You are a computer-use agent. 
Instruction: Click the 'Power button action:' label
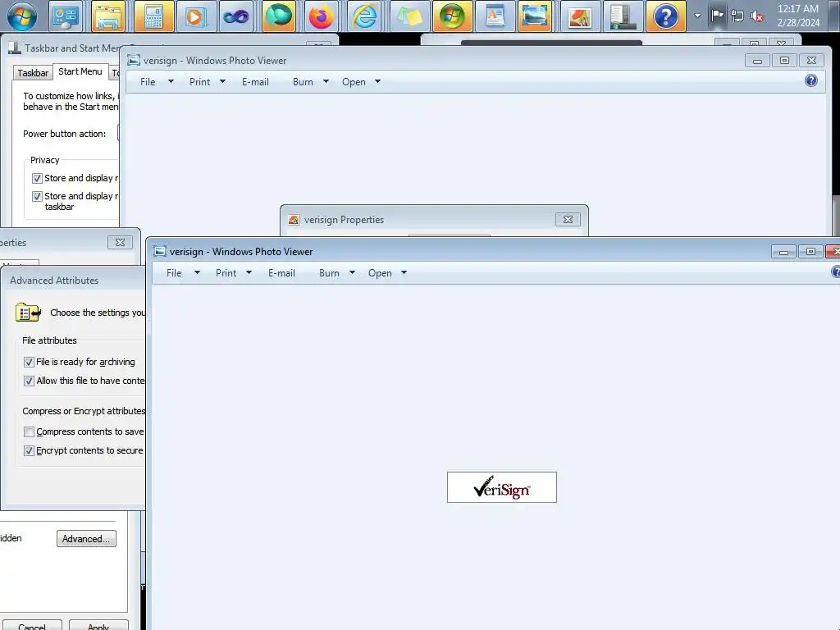[x=64, y=134]
